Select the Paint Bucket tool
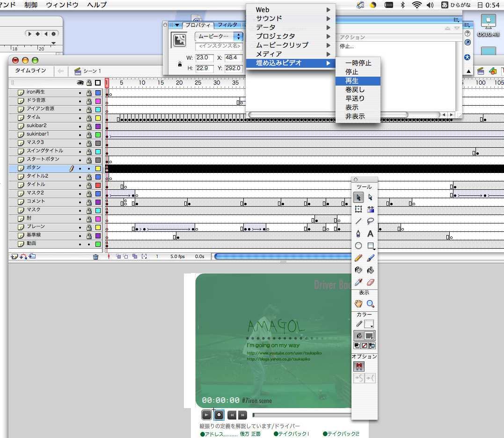504x438 pixels. click(x=370, y=270)
